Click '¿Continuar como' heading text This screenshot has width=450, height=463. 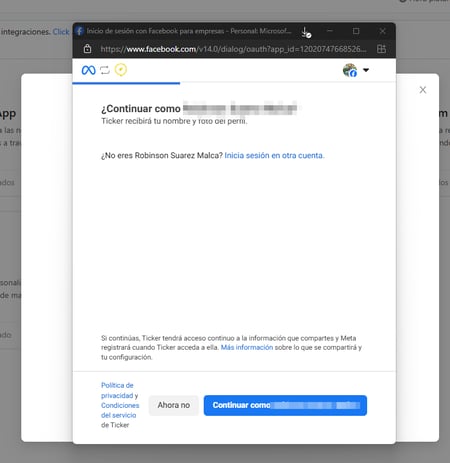pyautogui.click(x=141, y=109)
